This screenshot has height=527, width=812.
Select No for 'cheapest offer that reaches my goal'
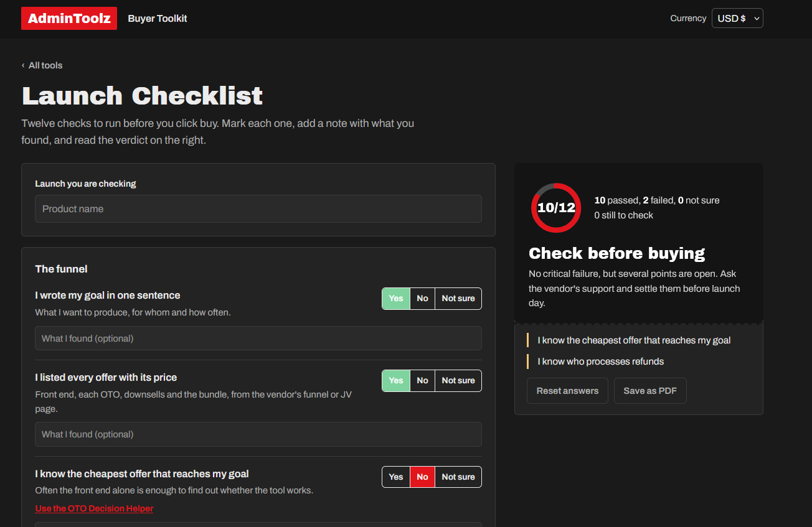pos(422,477)
